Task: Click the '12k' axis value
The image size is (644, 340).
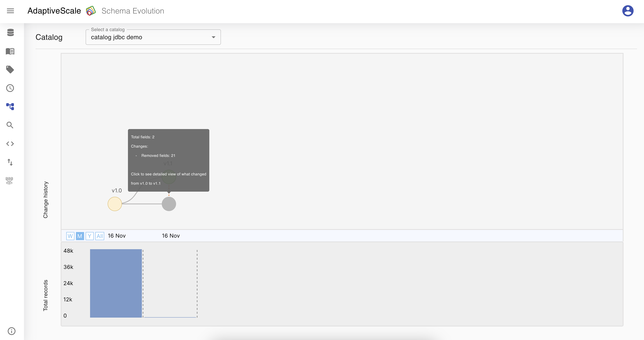Action: click(x=68, y=300)
